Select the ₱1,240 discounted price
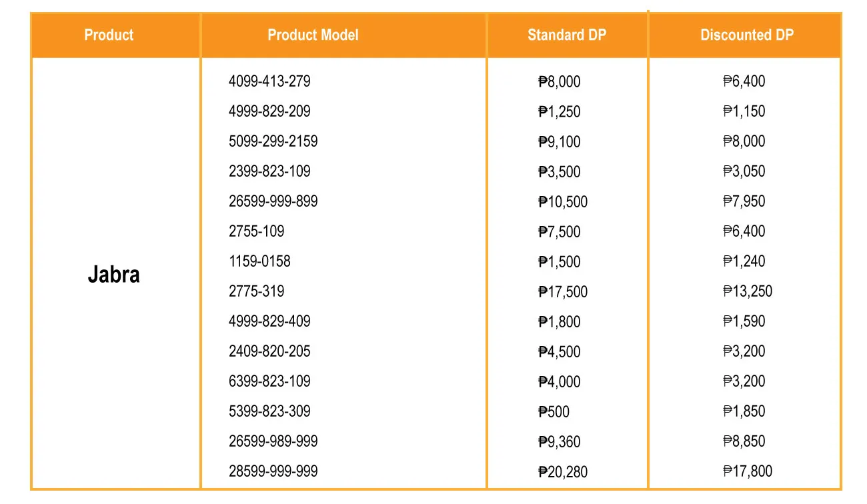 (744, 261)
